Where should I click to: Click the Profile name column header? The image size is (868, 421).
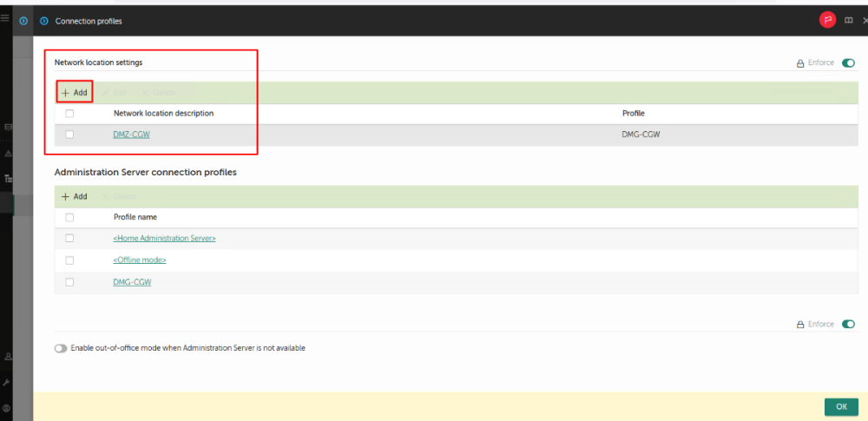(135, 217)
